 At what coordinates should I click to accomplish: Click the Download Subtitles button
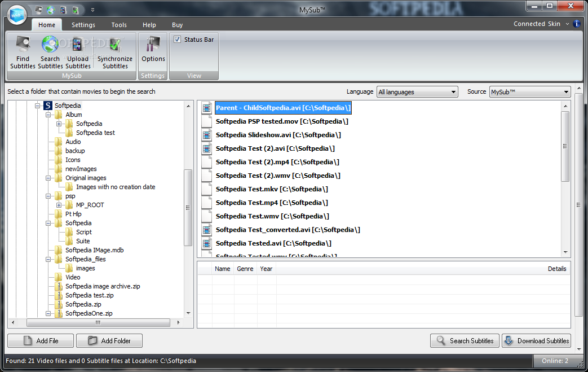click(x=536, y=341)
